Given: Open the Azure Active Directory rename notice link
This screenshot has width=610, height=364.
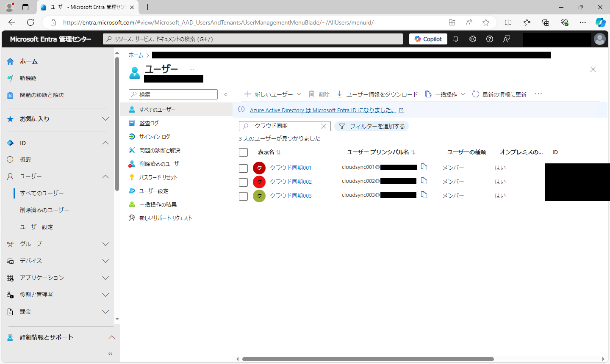Looking at the screenshot, I should point(327,110).
